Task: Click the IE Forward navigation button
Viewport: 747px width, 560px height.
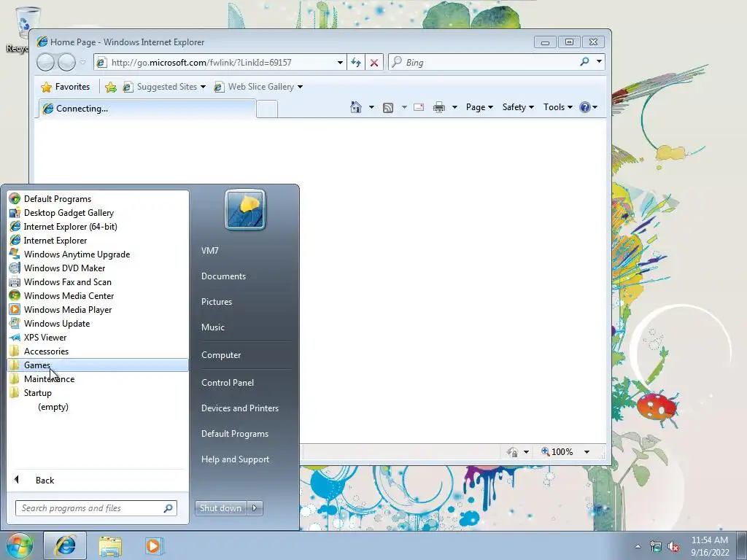Action: point(66,63)
